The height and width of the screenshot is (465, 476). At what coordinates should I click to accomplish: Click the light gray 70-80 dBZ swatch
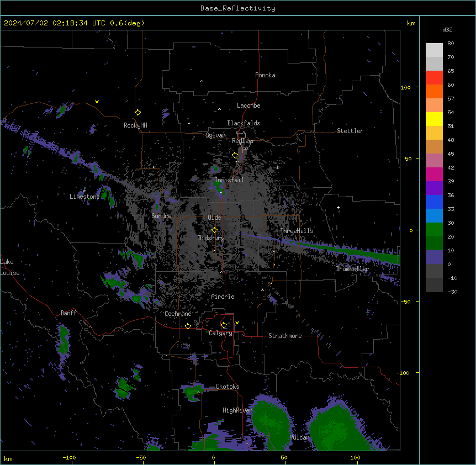click(x=434, y=50)
